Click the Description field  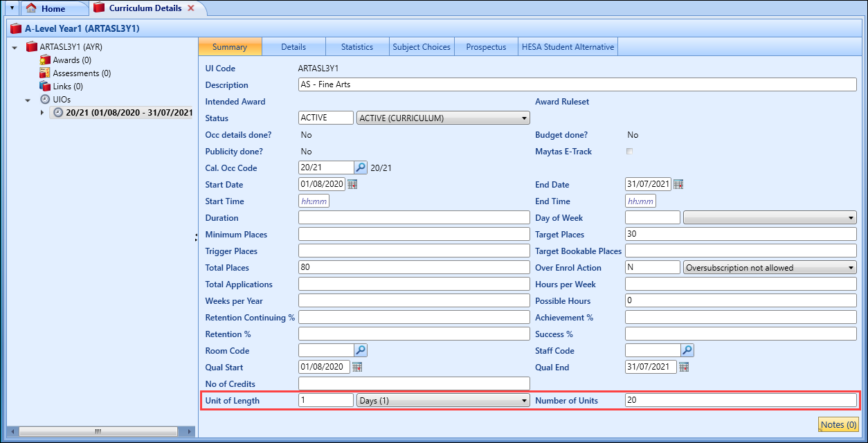[x=577, y=84]
